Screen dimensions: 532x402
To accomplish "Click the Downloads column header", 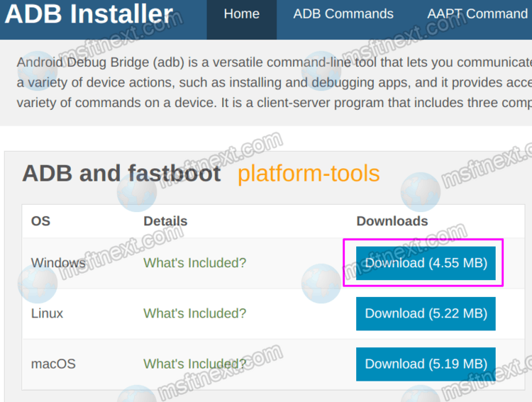I will point(392,221).
